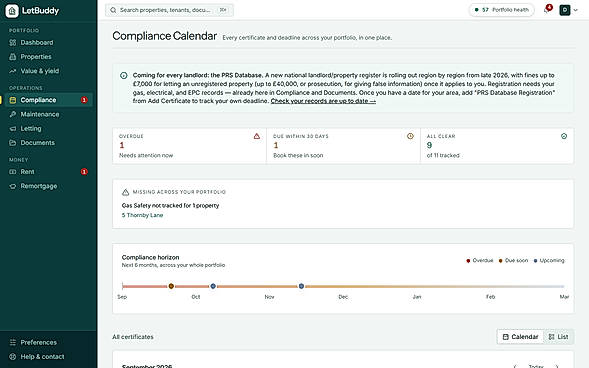Screen dimensions: 589x368
Task: Click the red badge on Rent
Action: [x=84, y=172]
